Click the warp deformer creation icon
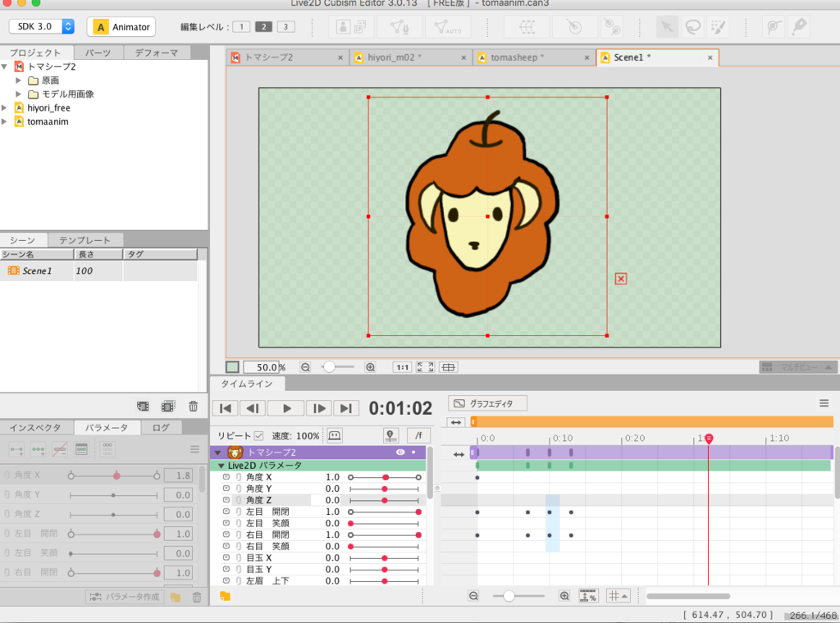Screen dimensions: 840x623 [527, 27]
